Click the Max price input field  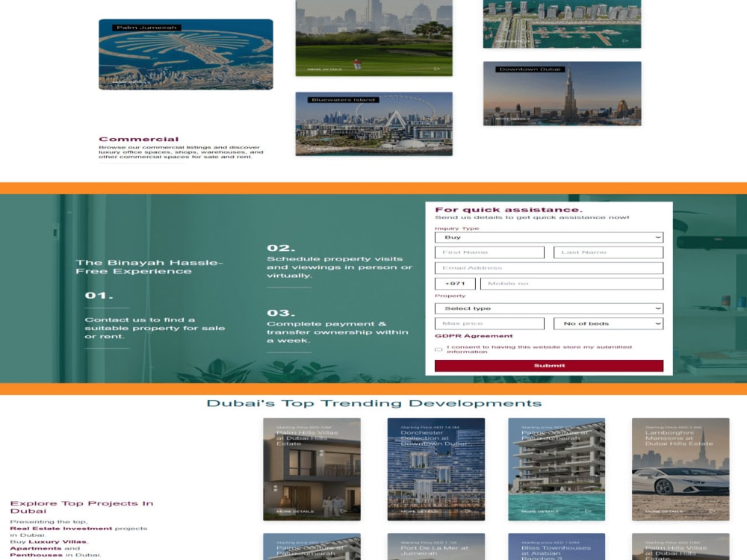click(489, 324)
